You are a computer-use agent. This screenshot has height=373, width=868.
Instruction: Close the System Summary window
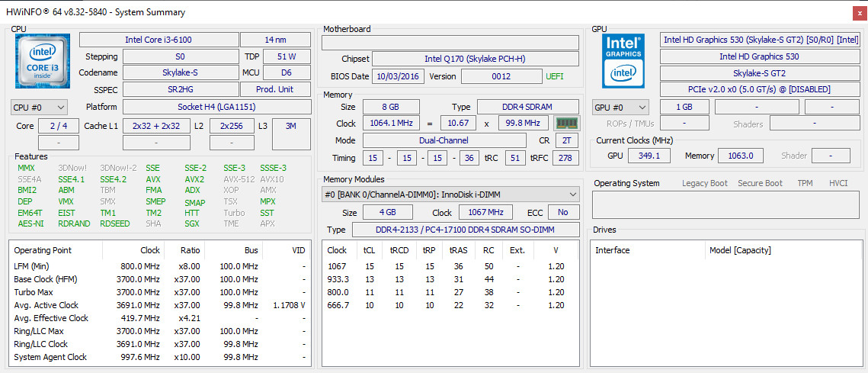coord(858,12)
